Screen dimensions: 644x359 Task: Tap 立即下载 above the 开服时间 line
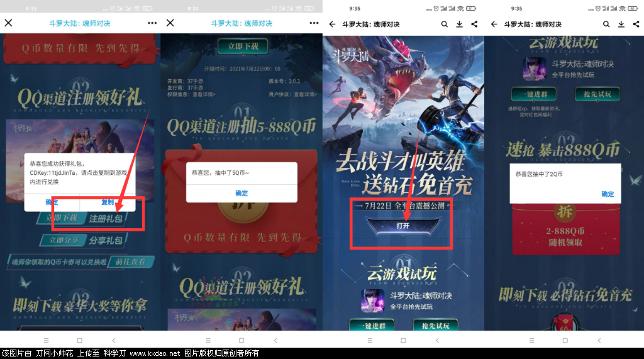pos(243,47)
